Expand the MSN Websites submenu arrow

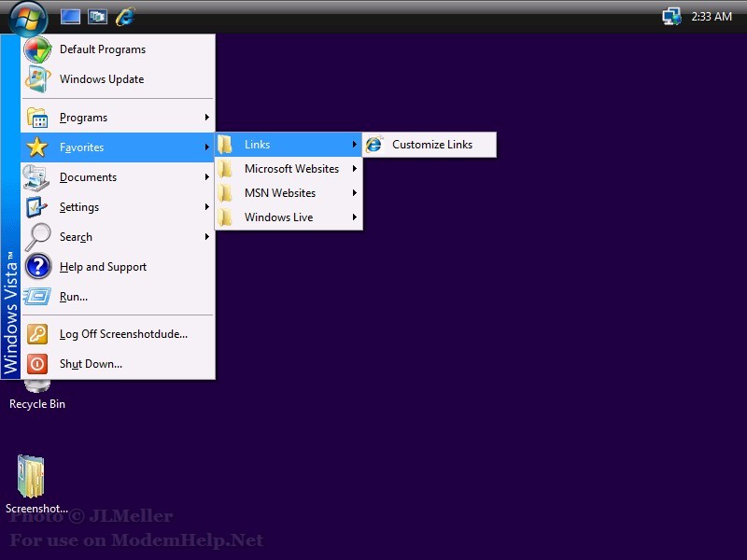click(355, 193)
